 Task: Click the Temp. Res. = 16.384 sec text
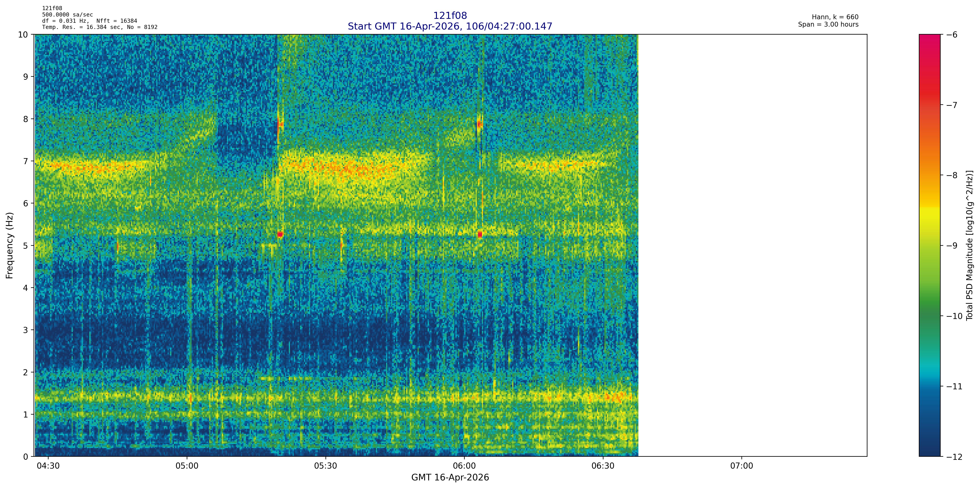coord(82,27)
